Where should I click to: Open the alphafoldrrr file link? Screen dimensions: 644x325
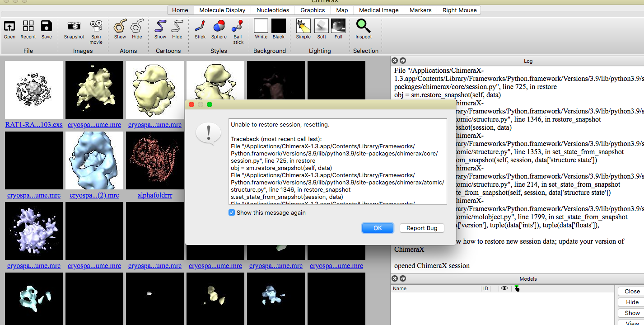154,195
